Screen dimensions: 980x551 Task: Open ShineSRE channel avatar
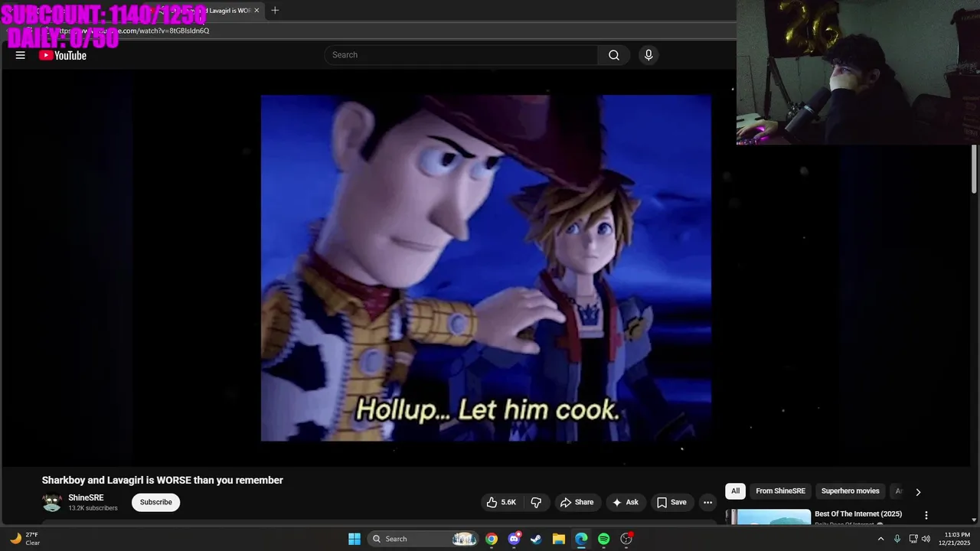52,502
